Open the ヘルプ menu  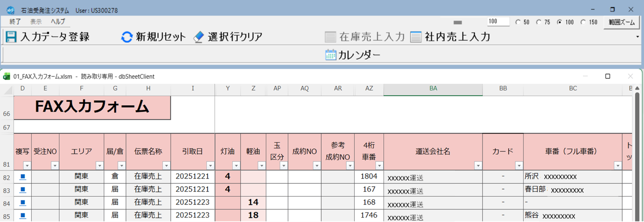click(x=58, y=21)
